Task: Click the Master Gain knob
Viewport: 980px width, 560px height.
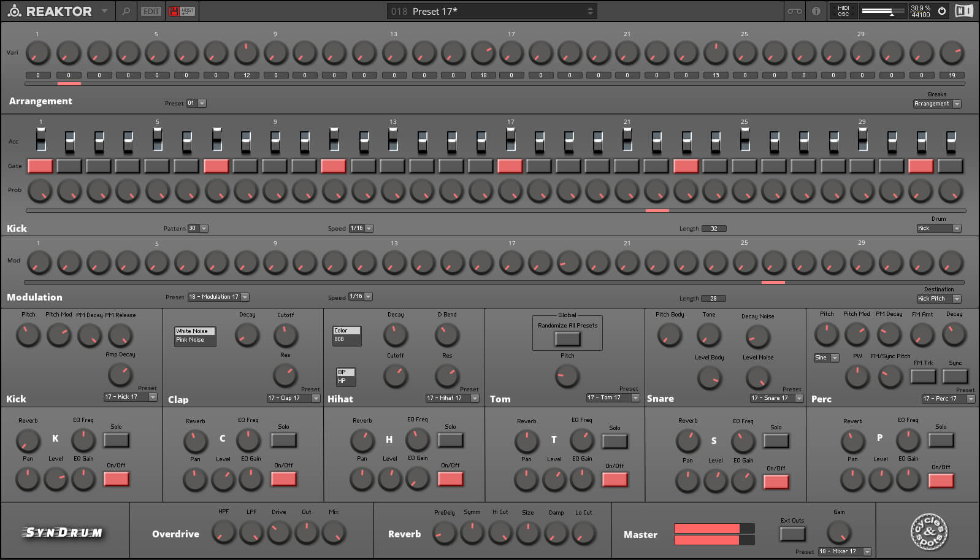Action: tap(839, 531)
